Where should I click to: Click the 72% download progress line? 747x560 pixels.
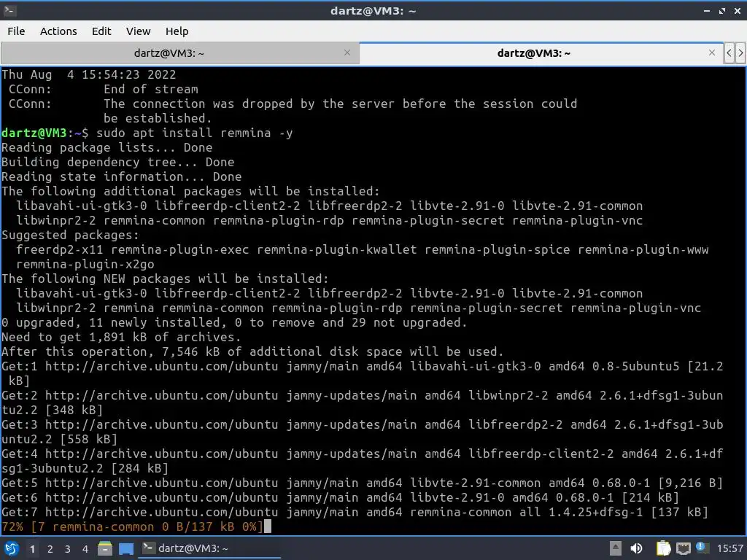click(133, 526)
